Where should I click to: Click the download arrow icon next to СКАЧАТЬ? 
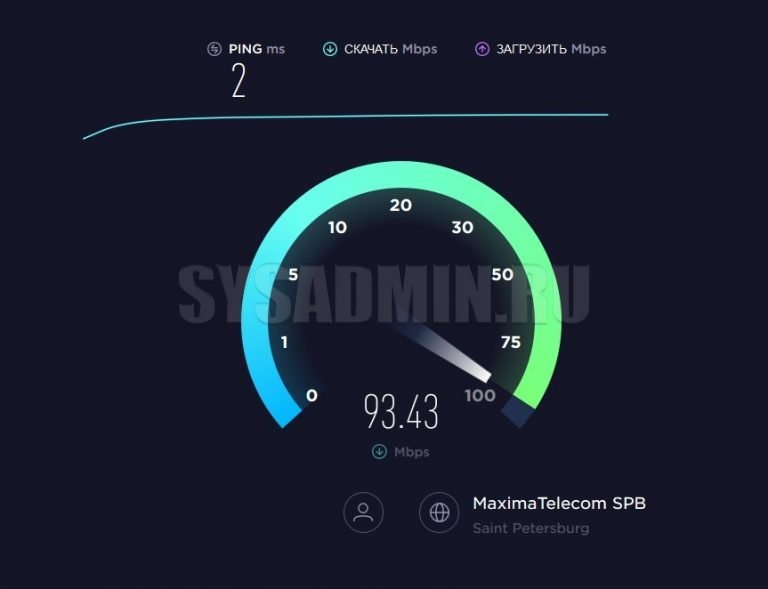[x=330, y=49]
